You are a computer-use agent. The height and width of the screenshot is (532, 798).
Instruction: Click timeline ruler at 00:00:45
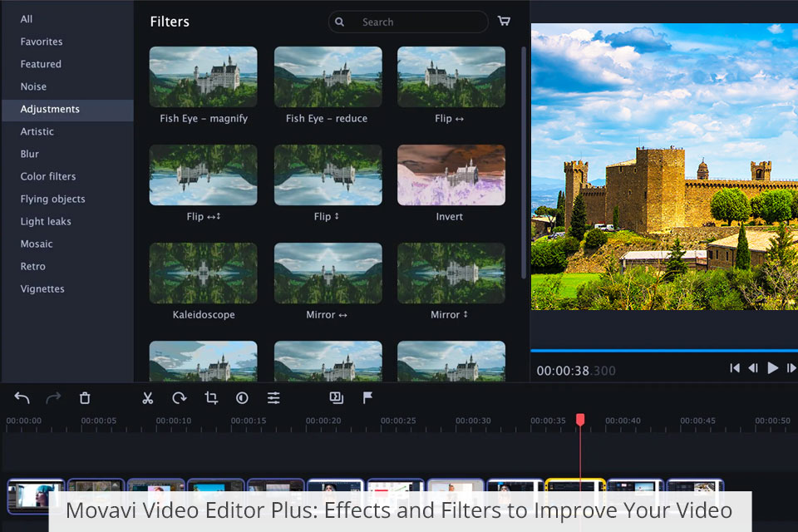coord(697,421)
